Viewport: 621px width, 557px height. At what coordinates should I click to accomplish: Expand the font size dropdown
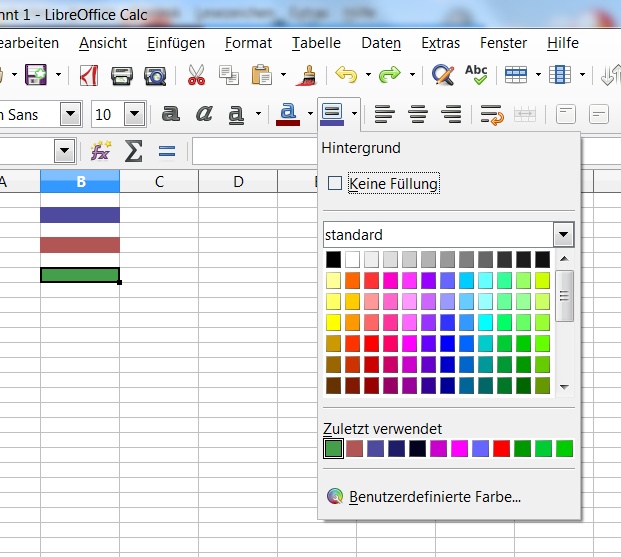134,114
